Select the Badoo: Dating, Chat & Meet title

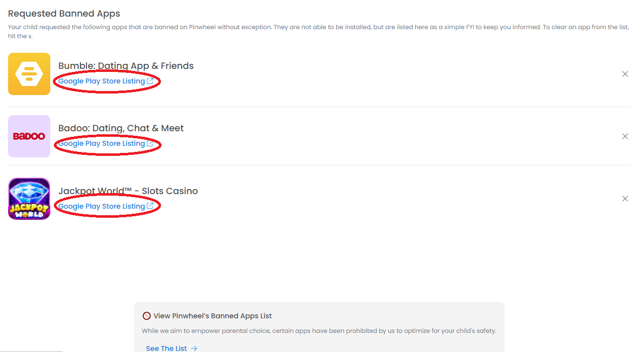[x=121, y=128]
